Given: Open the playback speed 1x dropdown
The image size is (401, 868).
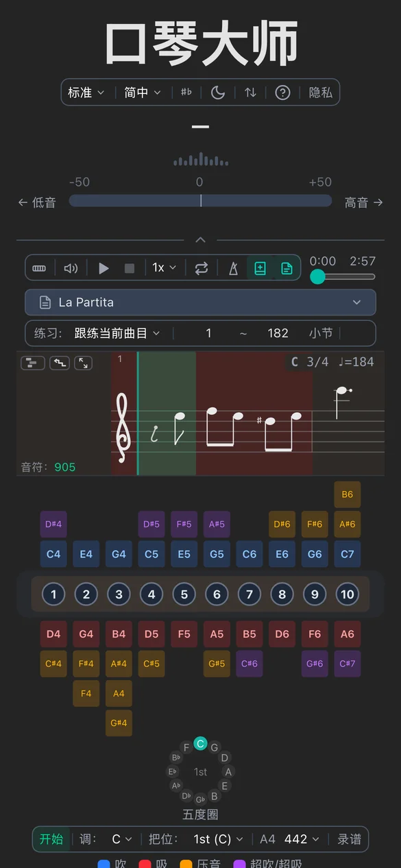Looking at the screenshot, I should (x=163, y=268).
